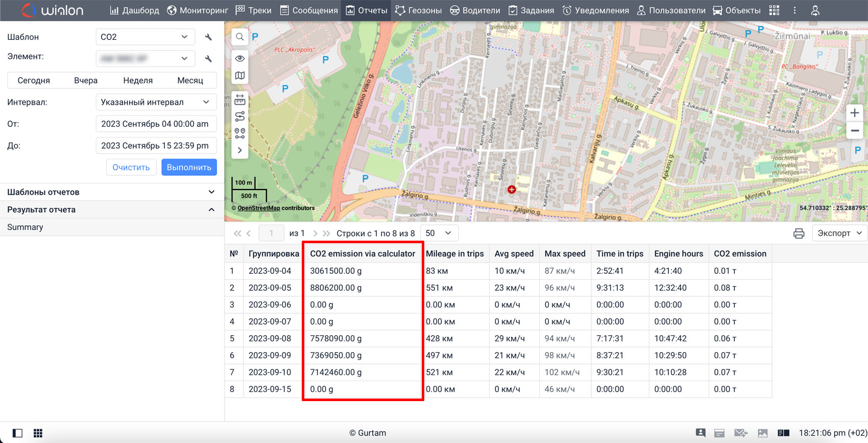Toggle the left sidebar panel visibility

[x=17, y=433]
